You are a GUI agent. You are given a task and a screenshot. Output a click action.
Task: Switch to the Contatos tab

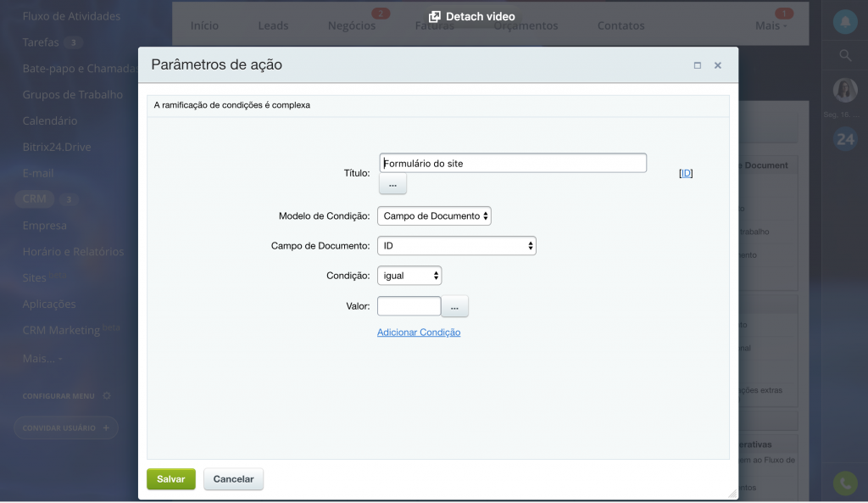pyautogui.click(x=620, y=25)
